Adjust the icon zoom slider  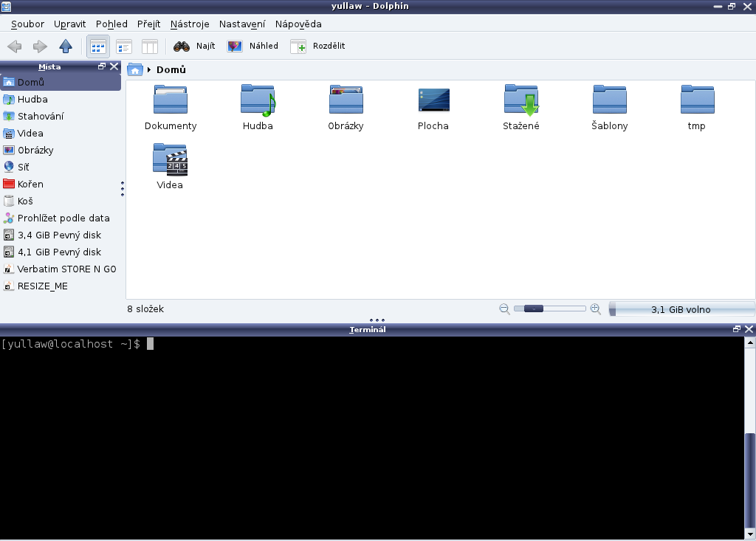549,309
